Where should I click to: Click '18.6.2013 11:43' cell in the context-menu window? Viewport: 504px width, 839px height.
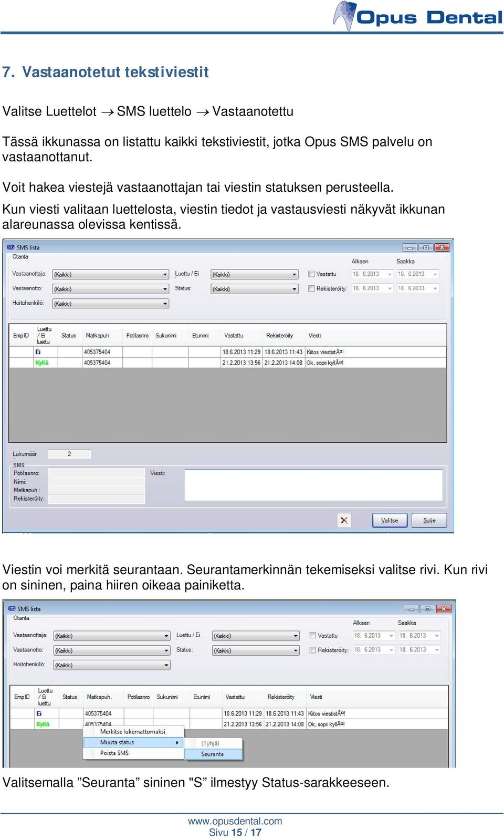tap(285, 713)
